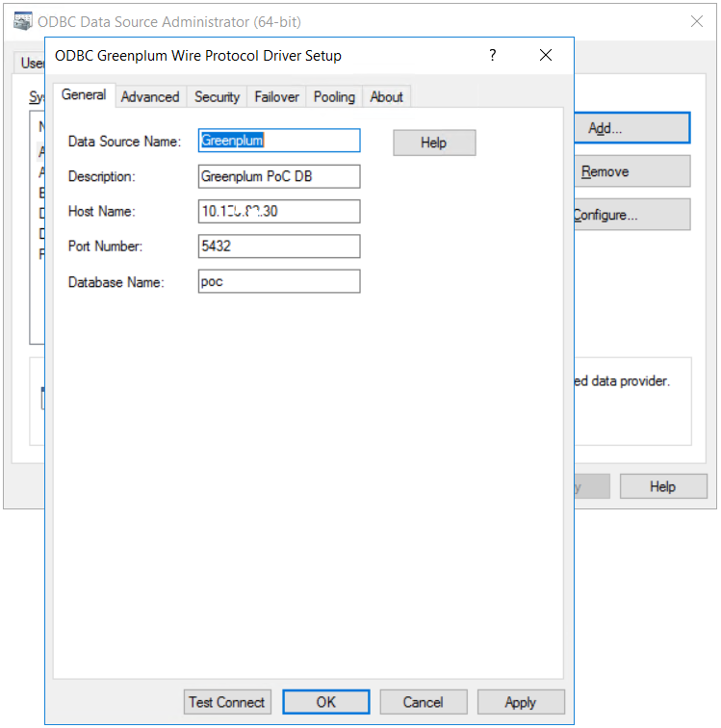The width and height of the screenshot is (721, 728).
Task: Click Help at bottom of ODBC Administrator
Action: click(663, 486)
